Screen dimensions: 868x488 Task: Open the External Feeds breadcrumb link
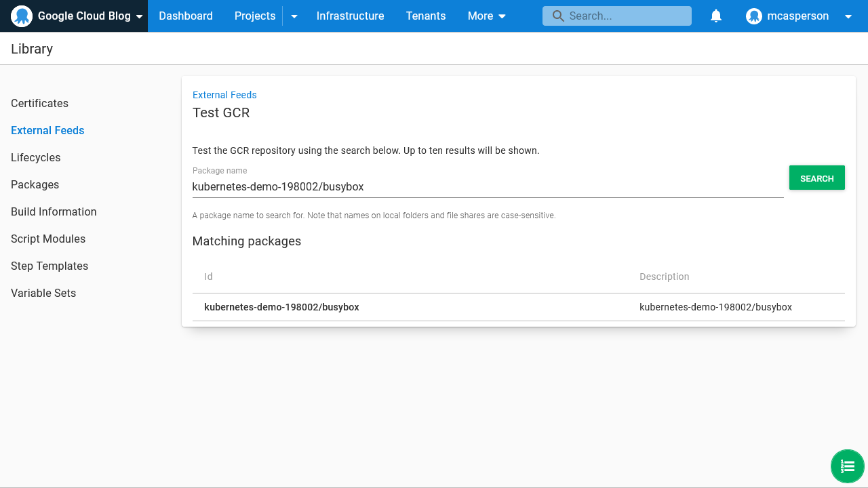click(x=224, y=95)
